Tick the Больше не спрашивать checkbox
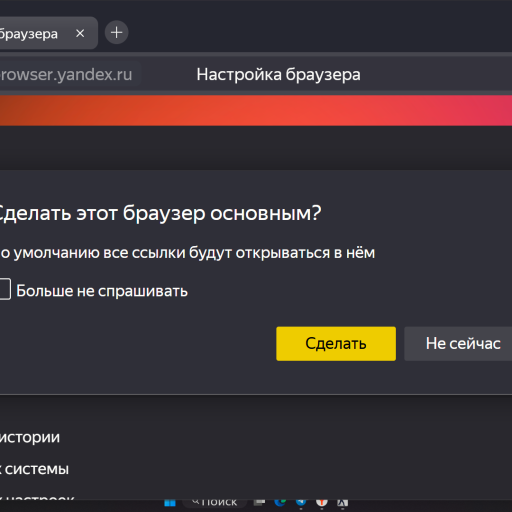512x512 pixels. [x=5, y=289]
